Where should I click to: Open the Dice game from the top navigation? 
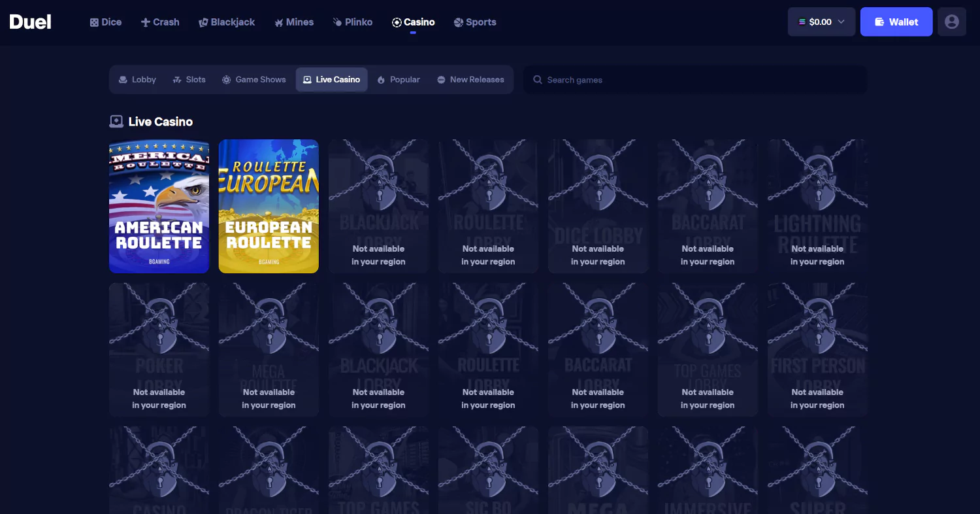(106, 22)
